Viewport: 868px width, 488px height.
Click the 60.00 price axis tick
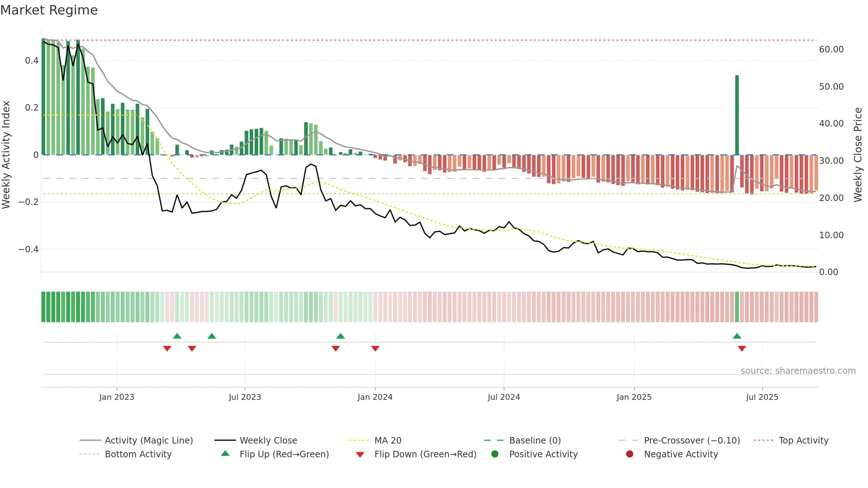tap(831, 50)
